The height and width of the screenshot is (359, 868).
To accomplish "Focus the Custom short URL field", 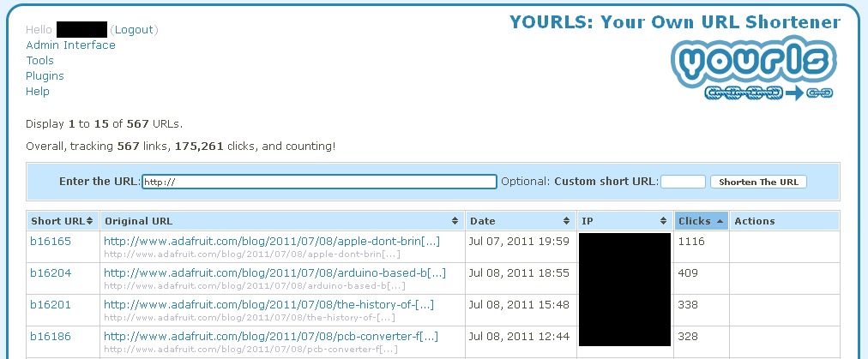I will coord(683,182).
